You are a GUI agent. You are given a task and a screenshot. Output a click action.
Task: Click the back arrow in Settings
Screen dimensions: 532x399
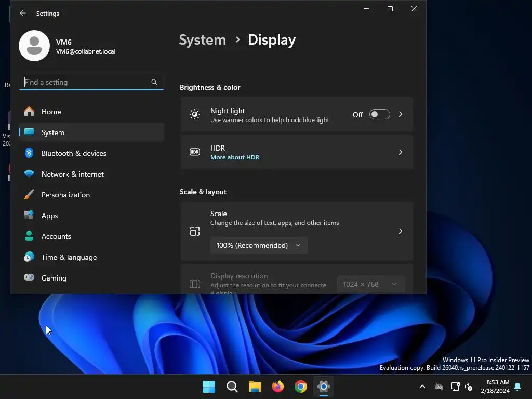point(23,13)
